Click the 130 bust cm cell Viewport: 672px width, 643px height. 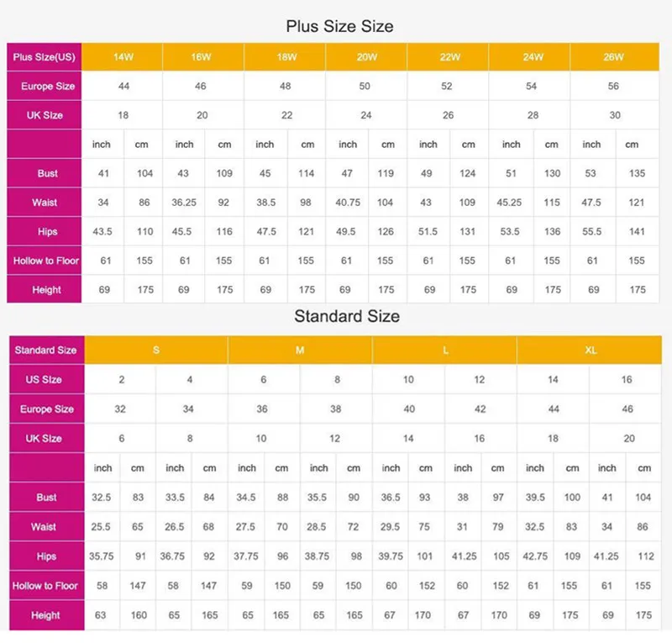552,174
